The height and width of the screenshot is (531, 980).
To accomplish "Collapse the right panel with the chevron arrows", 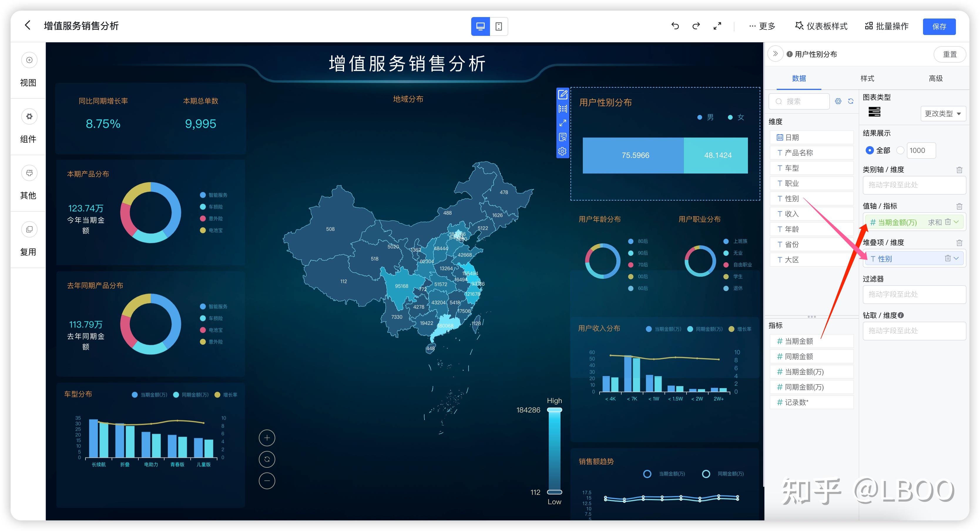I will [x=775, y=53].
